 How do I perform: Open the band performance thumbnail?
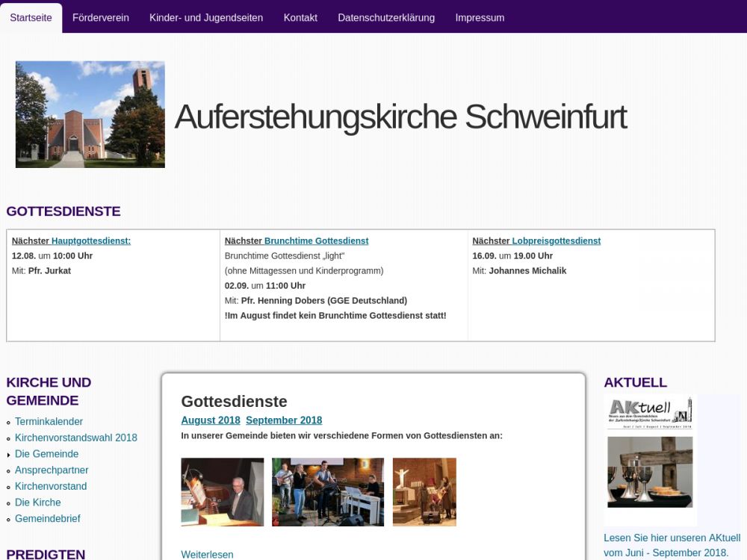(x=327, y=492)
